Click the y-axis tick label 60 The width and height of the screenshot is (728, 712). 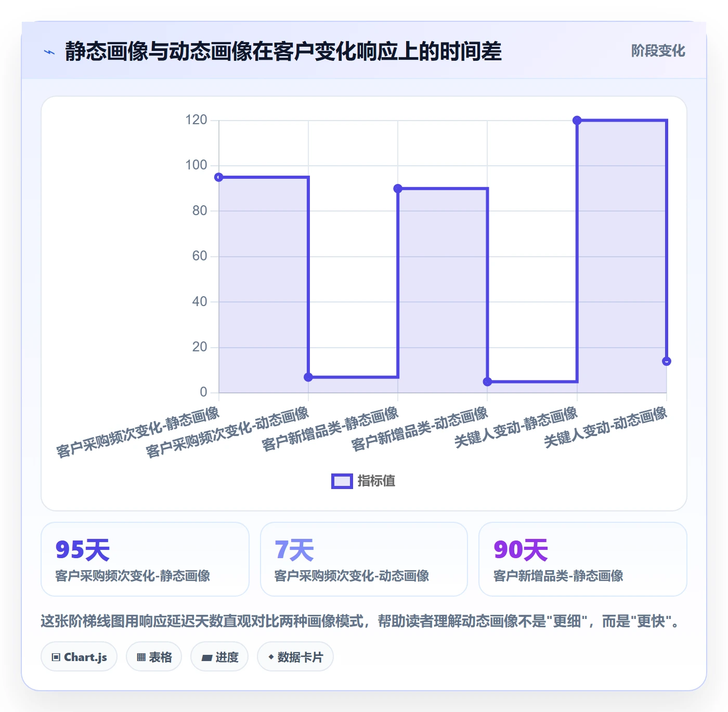200,256
